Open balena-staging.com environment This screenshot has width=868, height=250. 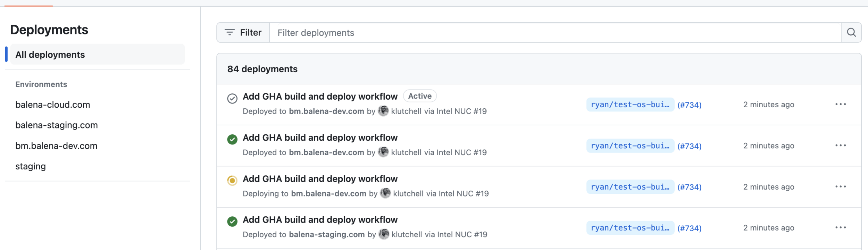pos(57,125)
